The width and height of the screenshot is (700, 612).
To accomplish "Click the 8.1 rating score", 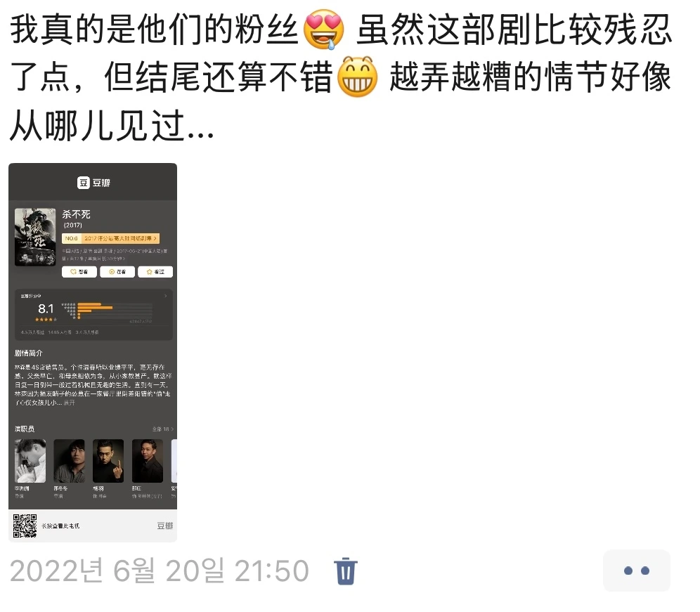I will pos(46,308).
